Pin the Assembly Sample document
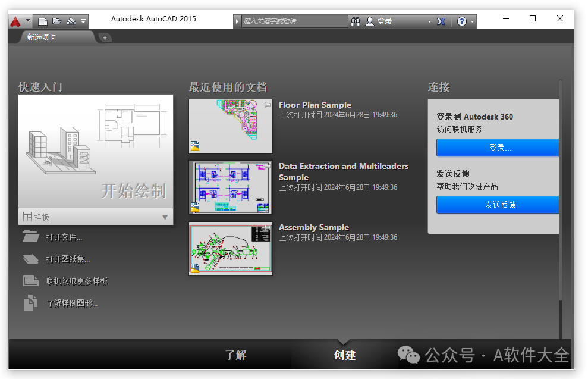The width and height of the screenshot is (588, 379). point(267,227)
